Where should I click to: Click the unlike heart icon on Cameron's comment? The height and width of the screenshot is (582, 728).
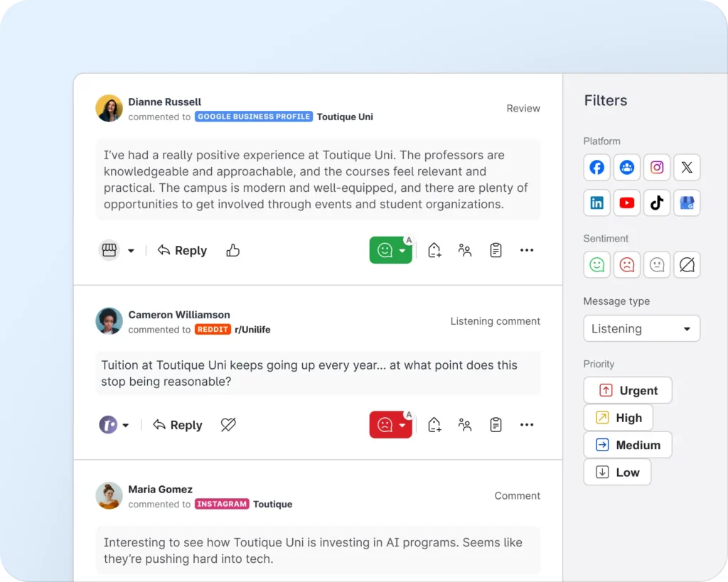228,425
